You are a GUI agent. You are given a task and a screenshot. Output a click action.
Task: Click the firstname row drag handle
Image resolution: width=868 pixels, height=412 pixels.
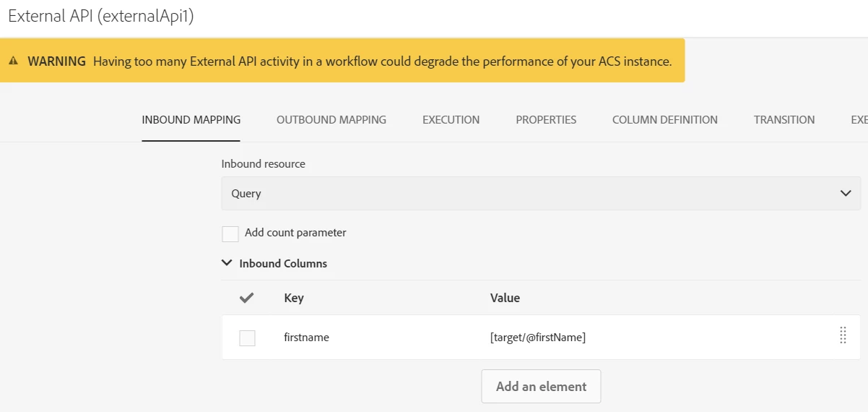click(843, 336)
